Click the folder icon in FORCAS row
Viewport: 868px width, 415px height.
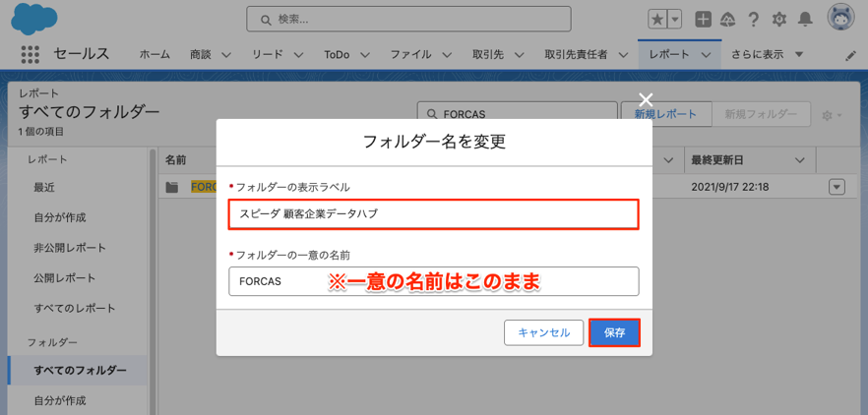tap(172, 187)
